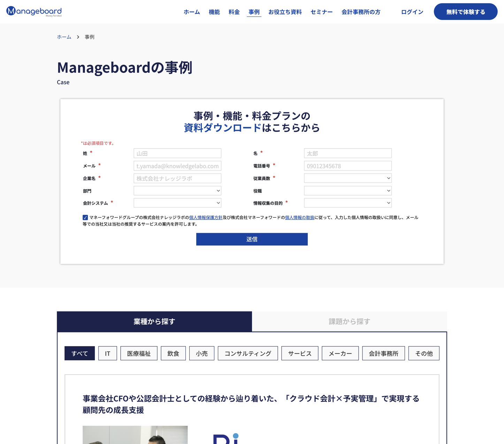The height and width of the screenshot is (444, 504).
Task: Go to the 料金 pricing page
Action: [x=234, y=12]
